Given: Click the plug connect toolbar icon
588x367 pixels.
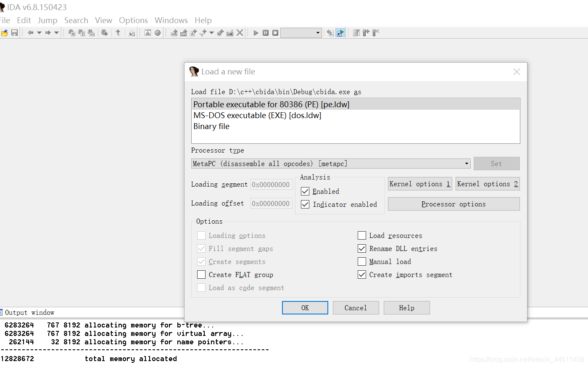Looking at the screenshot, I should [366, 33].
